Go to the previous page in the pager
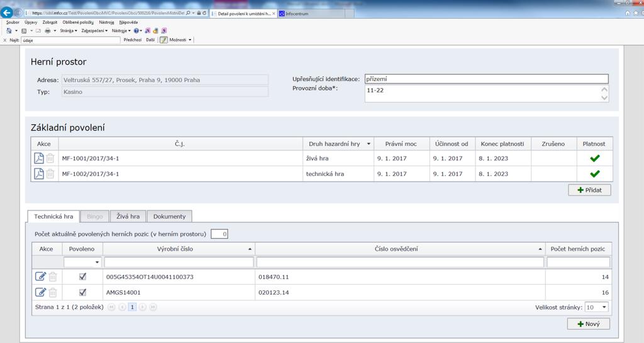 tap(122, 307)
